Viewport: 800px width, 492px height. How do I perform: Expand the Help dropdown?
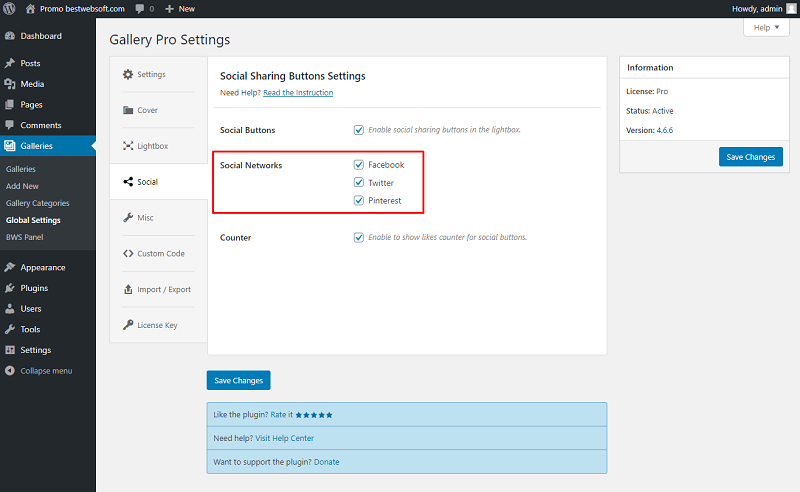766,28
